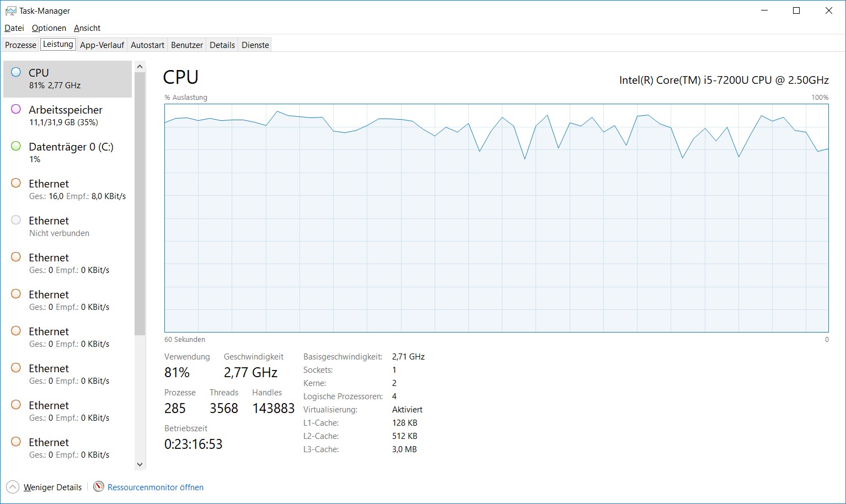Select Ethernet with 16,0 KBit/s sent
This screenshot has width=846, height=504.
click(x=67, y=190)
